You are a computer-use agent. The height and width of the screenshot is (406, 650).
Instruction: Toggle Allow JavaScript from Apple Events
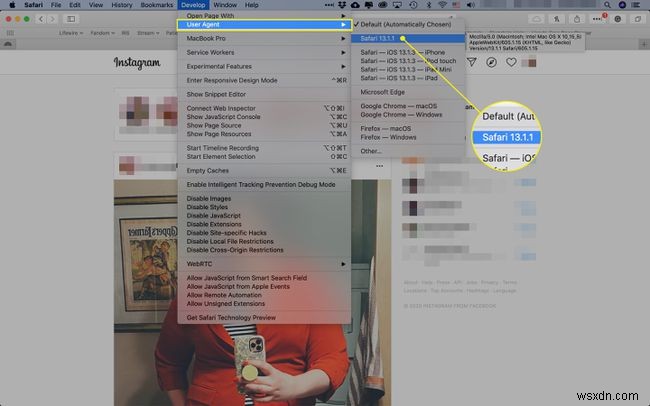[x=264, y=287]
